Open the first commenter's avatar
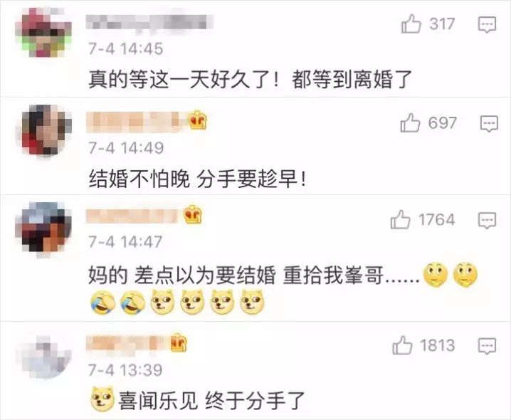 coord(43,33)
